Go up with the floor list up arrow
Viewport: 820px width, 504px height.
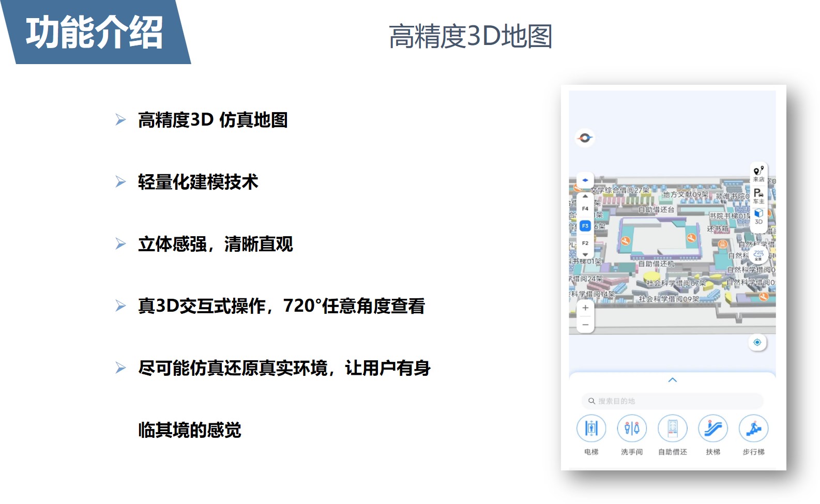pyautogui.click(x=585, y=196)
